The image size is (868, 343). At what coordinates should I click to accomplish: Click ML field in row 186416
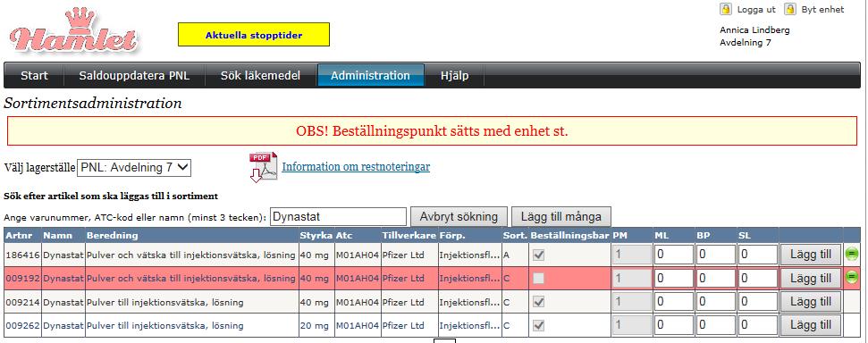click(x=674, y=255)
